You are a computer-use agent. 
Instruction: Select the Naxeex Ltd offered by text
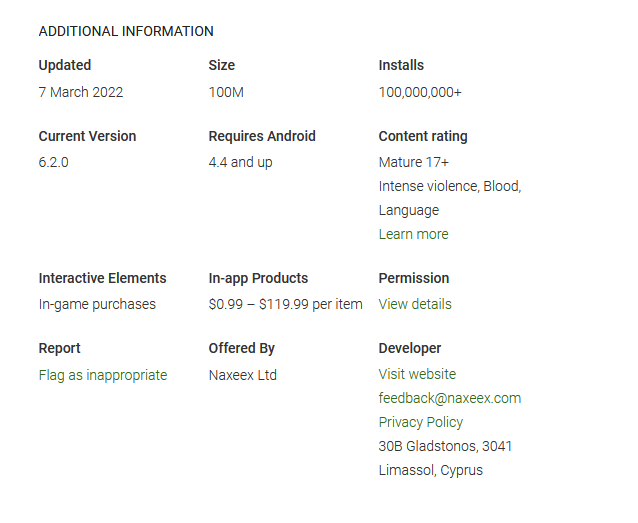(243, 375)
